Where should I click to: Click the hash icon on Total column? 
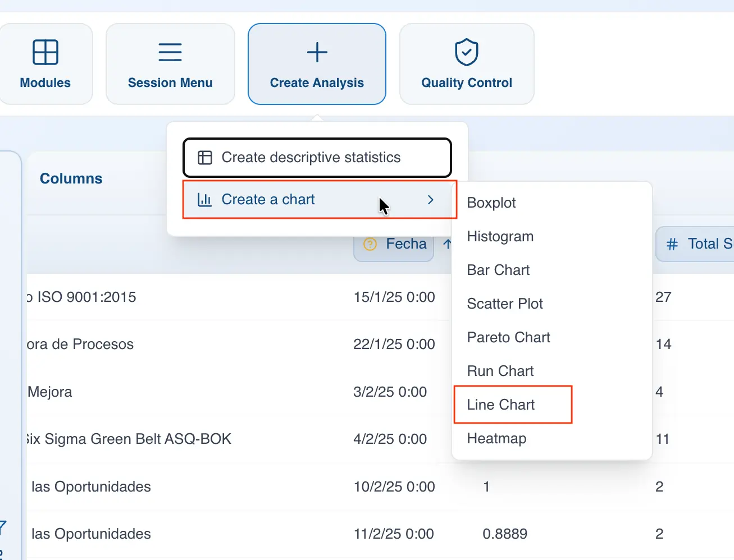pyautogui.click(x=672, y=244)
